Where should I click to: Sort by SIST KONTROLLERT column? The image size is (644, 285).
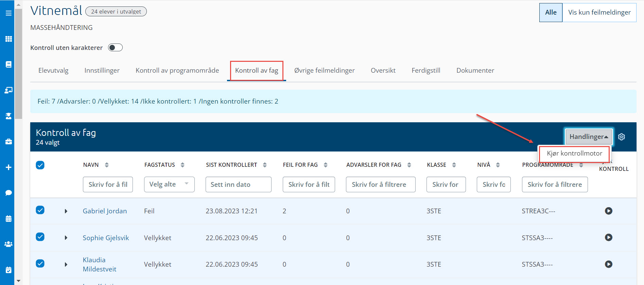265,165
